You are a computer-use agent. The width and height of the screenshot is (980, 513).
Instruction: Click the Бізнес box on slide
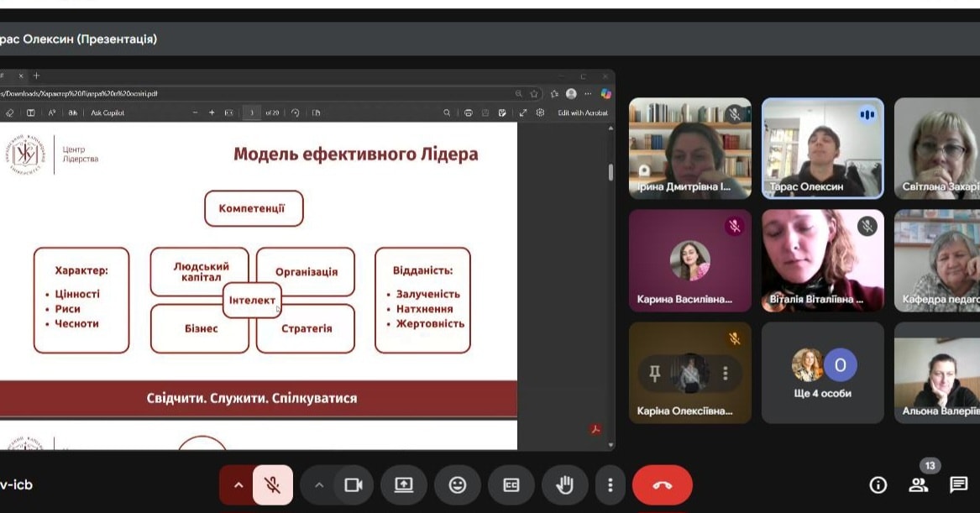(201, 328)
